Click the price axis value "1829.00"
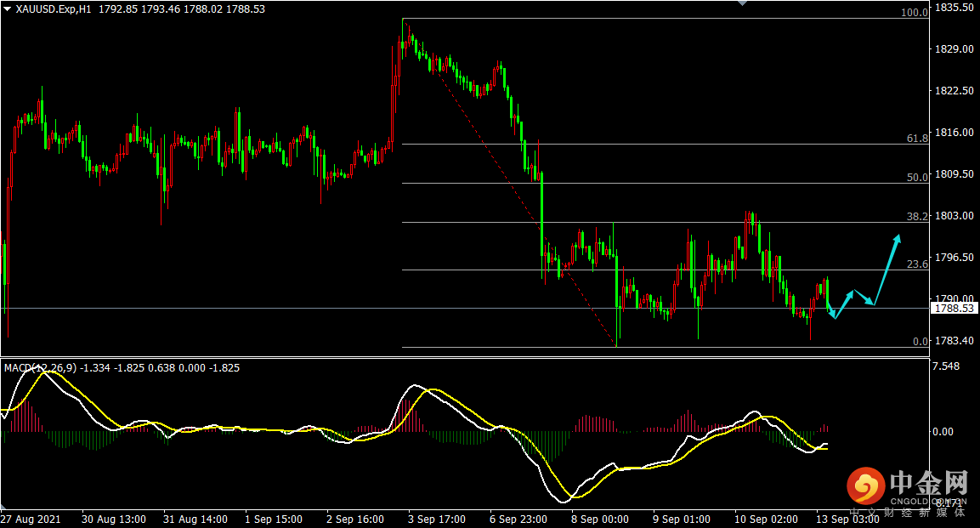 954,48
